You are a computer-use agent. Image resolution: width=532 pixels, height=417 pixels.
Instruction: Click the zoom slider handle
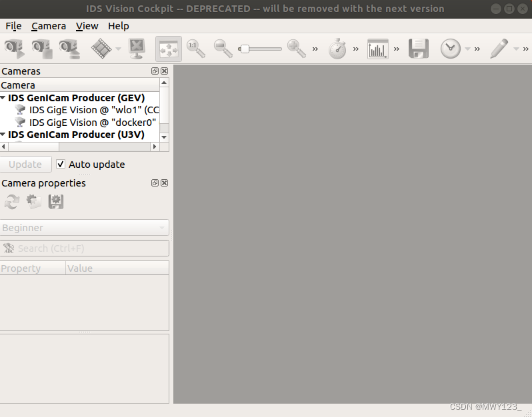244,49
